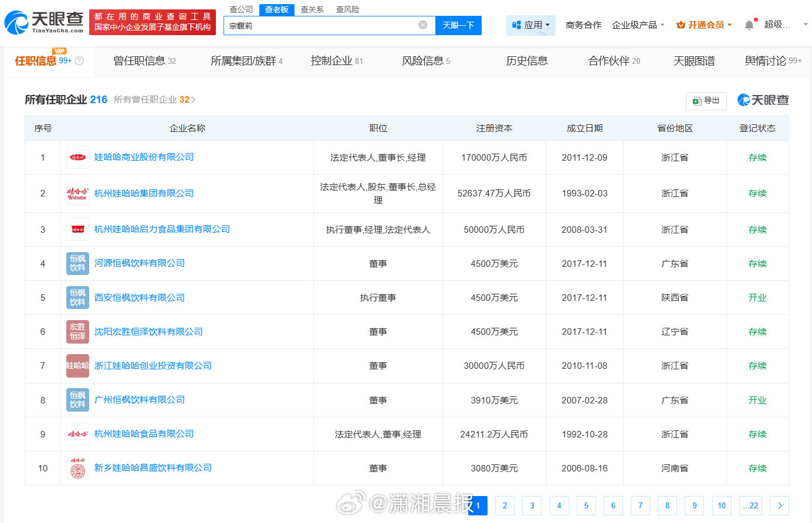This screenshot has height=523, width=812.
Task: Click the 天眼一下 search button
Action: tap(458, 25)
